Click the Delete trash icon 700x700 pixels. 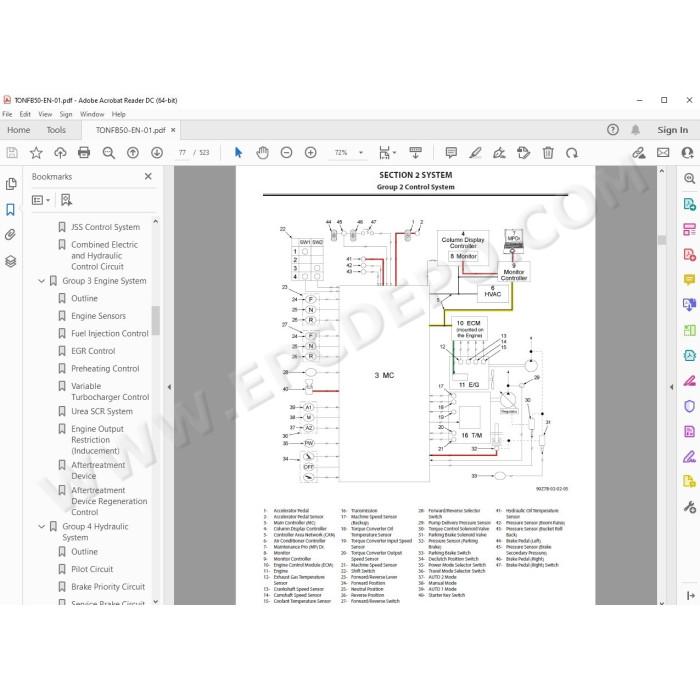click(548, 153)
